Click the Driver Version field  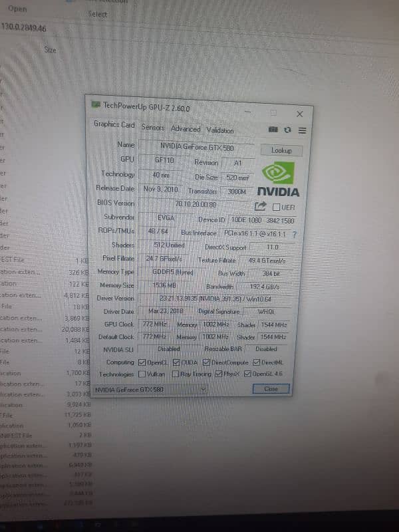[x=215, y=299]
